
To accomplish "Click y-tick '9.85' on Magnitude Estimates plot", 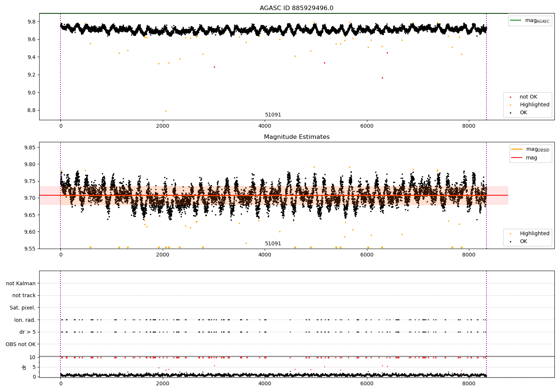I will (30, 148).
